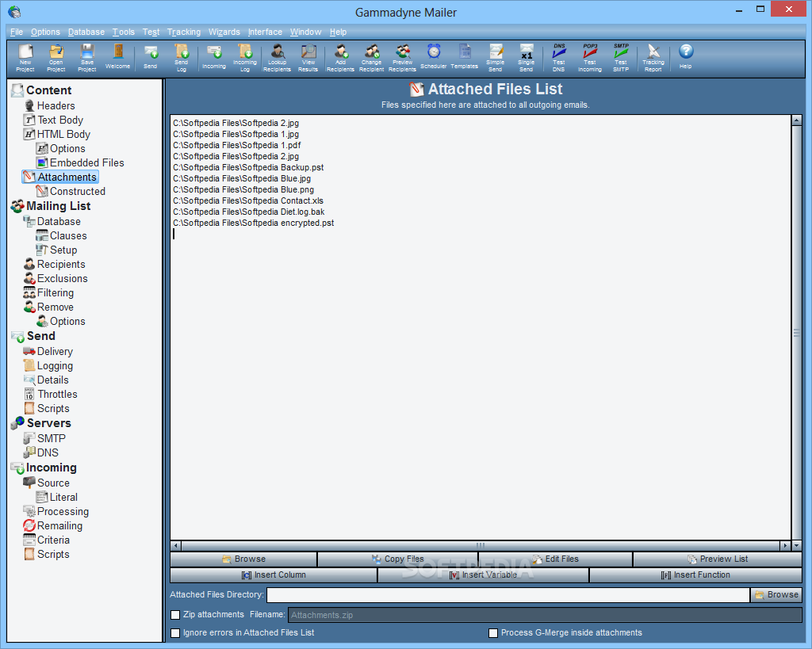812x649 pixels.
Task: Run Test SMTP from toolbar
Action: click(x=621, y=57)
